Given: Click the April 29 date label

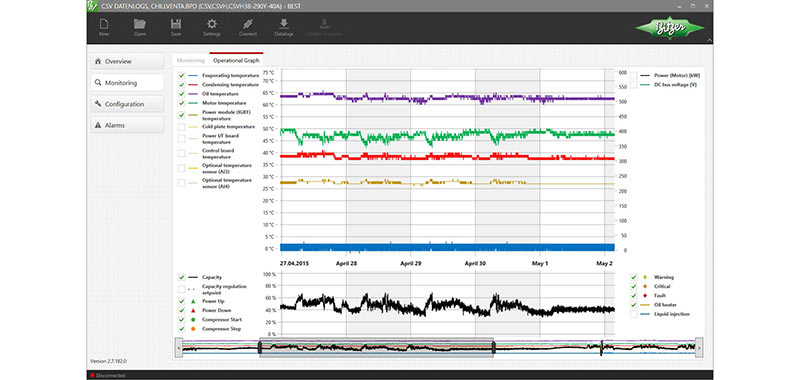Looking at the screenshot, I should tap(411, 264).
